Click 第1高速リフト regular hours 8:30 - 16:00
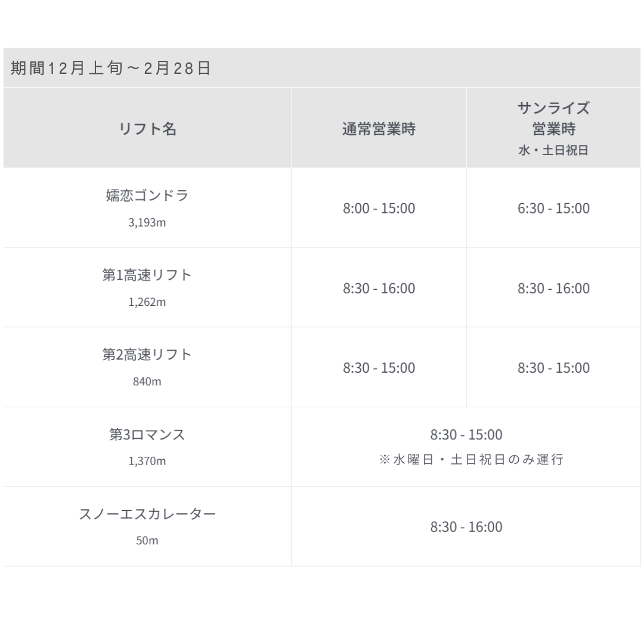The image size is (644, 644). coord(379,288)
